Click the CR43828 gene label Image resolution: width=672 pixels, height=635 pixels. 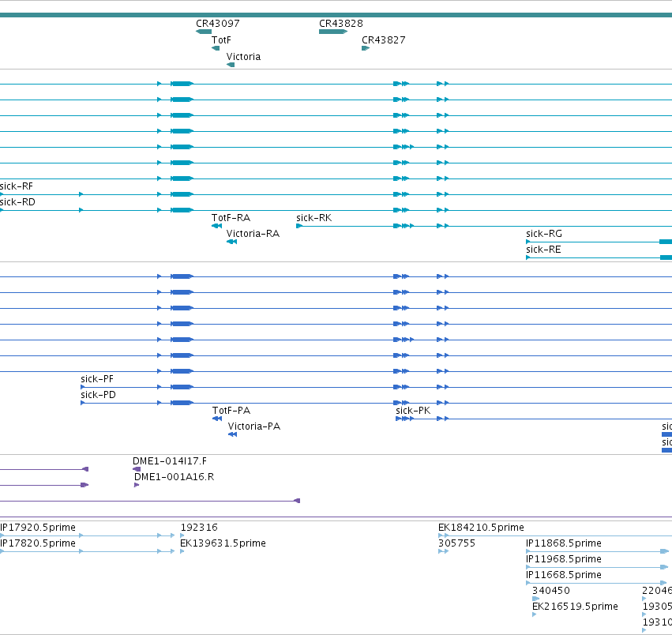340,24
